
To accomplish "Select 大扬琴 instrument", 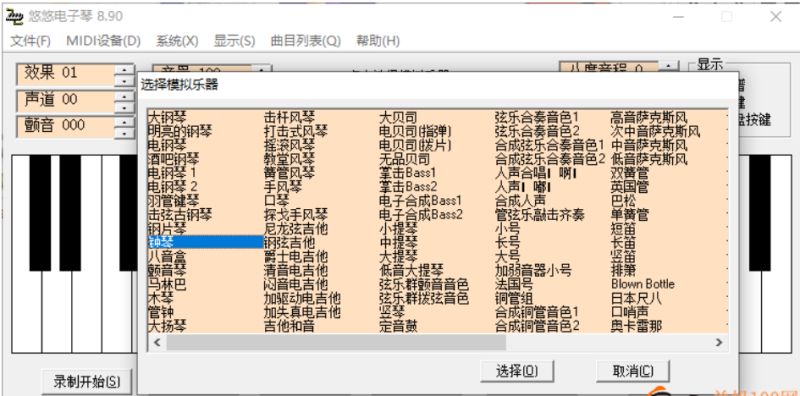I will [x=167, y=325].
